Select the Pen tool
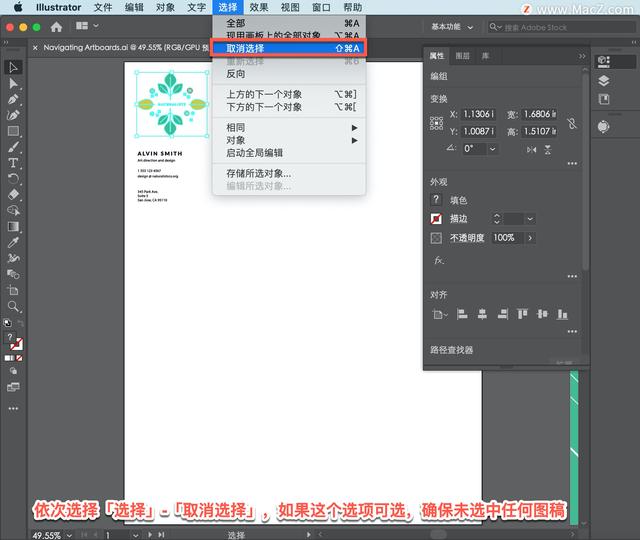Viewport: 640px width, 540px height. (13, 99)
